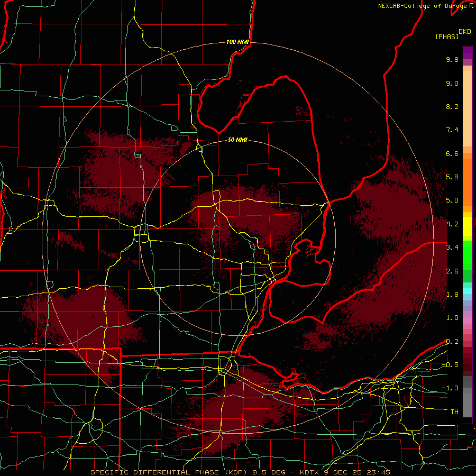Click the 50 NMI range ring label
This screenshot has height=476, width=476.
click(237, 140)
